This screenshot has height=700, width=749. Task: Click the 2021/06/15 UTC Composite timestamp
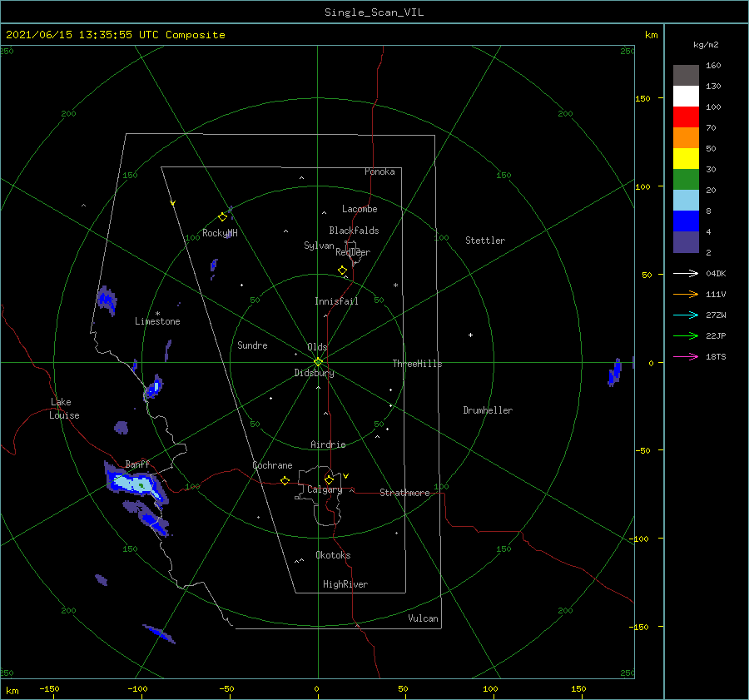coord(115,35)
